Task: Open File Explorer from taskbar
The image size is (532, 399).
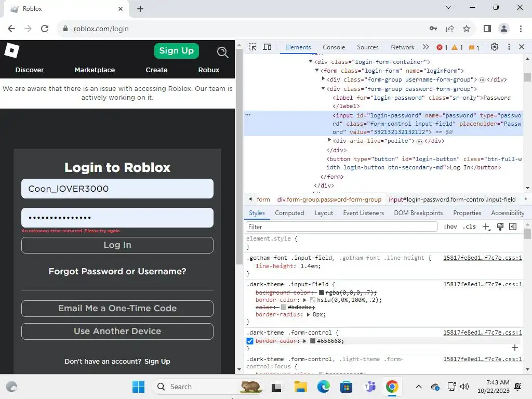Action: (x=300, y=387)
